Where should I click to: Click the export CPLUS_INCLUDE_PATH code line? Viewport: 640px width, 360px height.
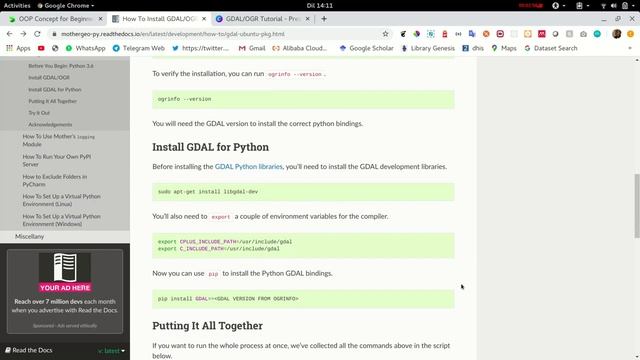[225, 242]
